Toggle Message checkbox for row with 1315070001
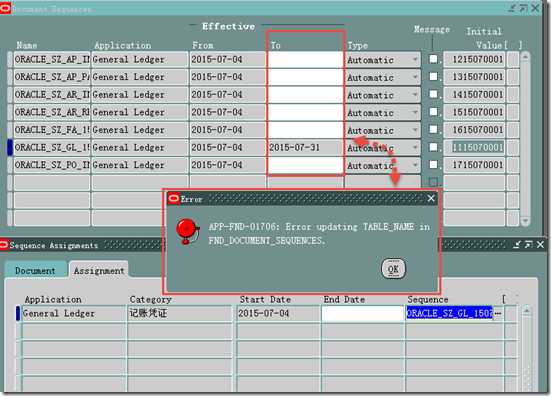 coord(433,77)
